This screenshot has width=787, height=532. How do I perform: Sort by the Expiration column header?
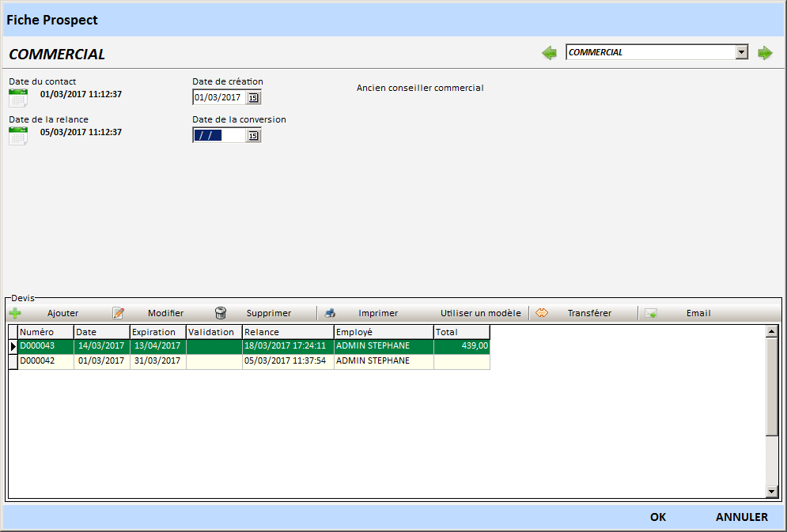point(157,332)
